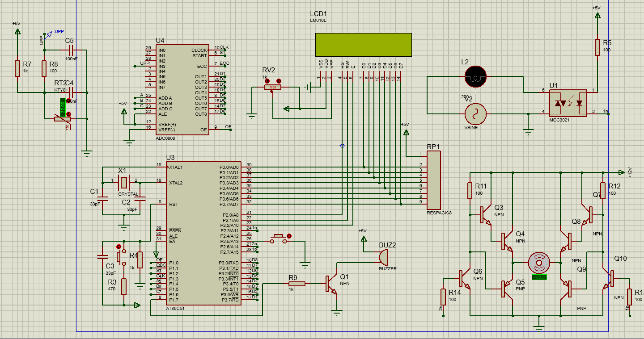Click the LCD1 label text
The image size is (644, 339).
coord(319,14)
